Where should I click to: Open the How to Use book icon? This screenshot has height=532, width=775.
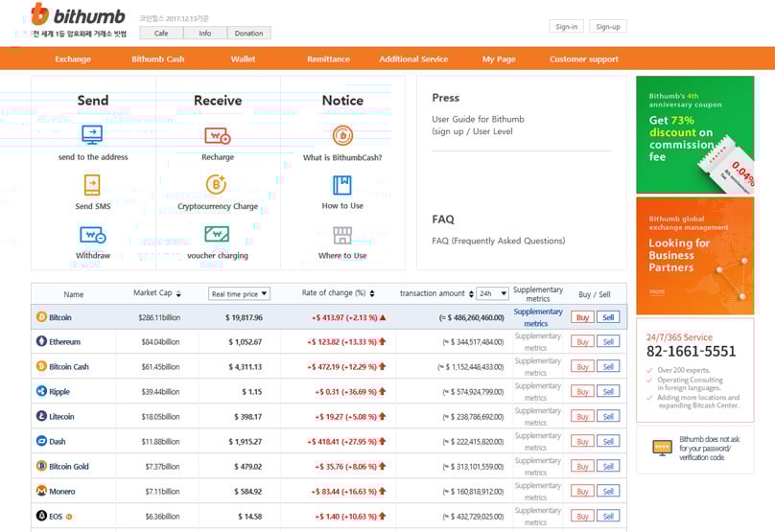342,185
